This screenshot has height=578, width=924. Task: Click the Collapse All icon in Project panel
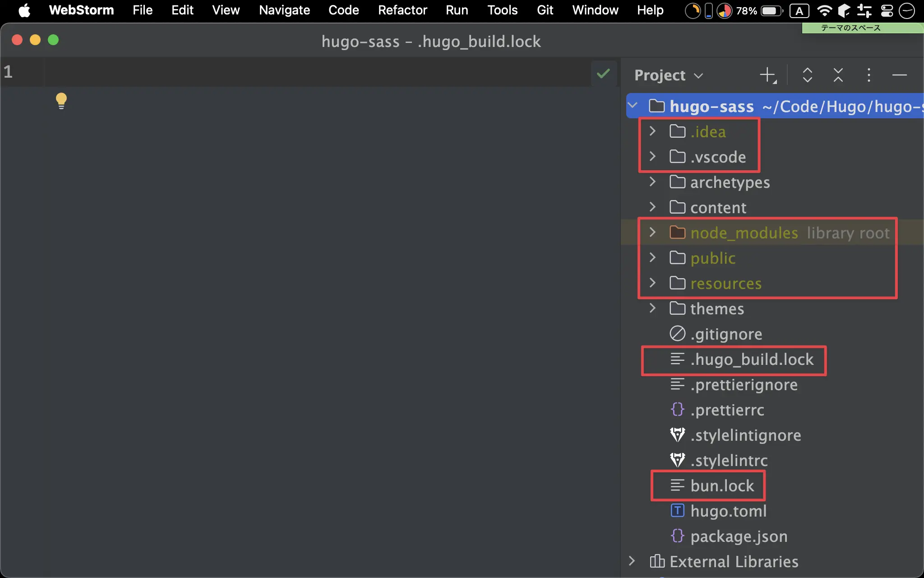(838, 75)
